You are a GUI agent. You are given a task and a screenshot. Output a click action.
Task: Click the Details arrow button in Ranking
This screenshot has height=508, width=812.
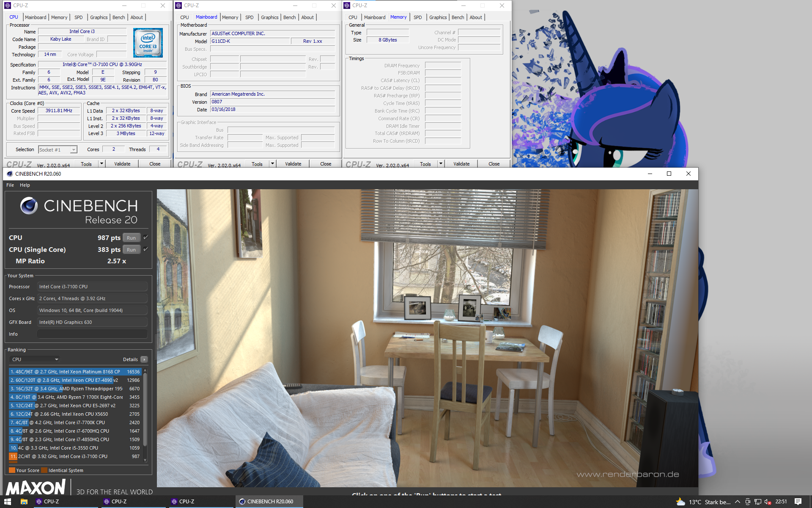click(x=144, y=359)
